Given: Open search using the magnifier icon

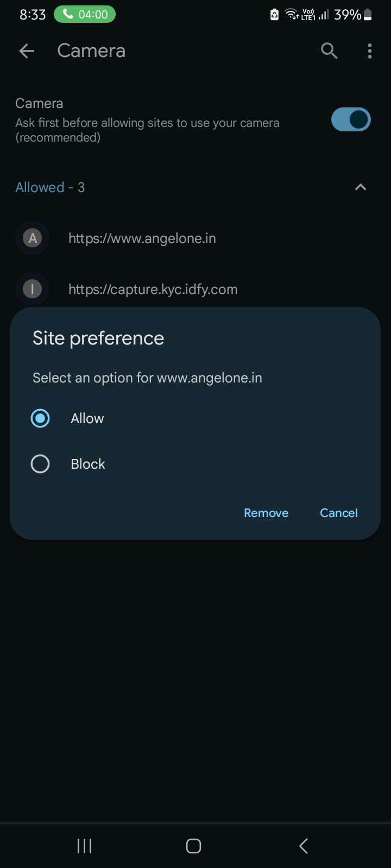Looking at the screenshot, I should [329, 51].
